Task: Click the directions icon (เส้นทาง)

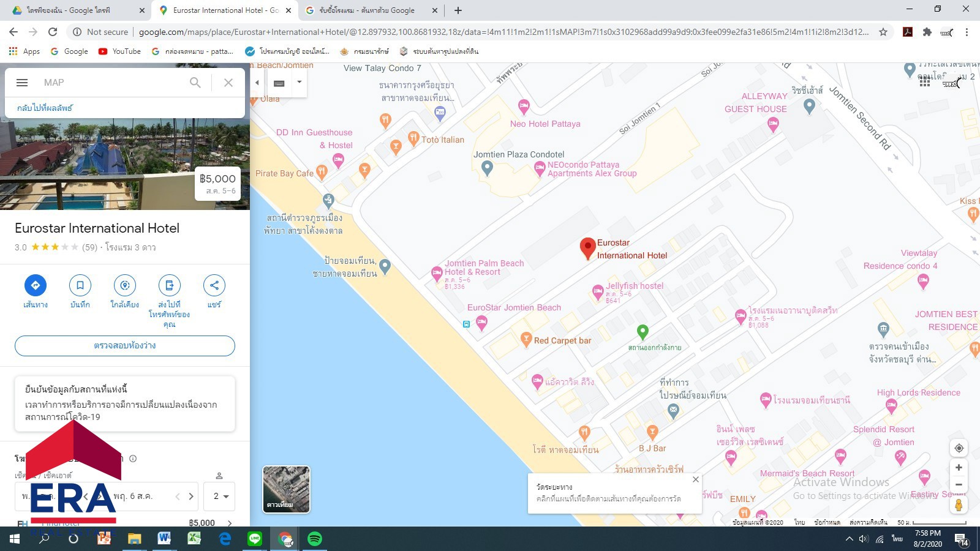Action: 36,285
